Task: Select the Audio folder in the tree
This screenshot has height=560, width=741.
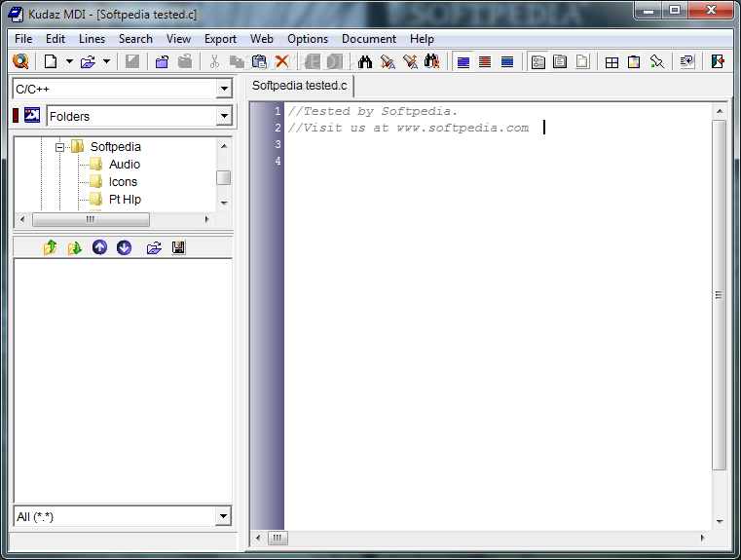Action: click(x=125, y=165)
